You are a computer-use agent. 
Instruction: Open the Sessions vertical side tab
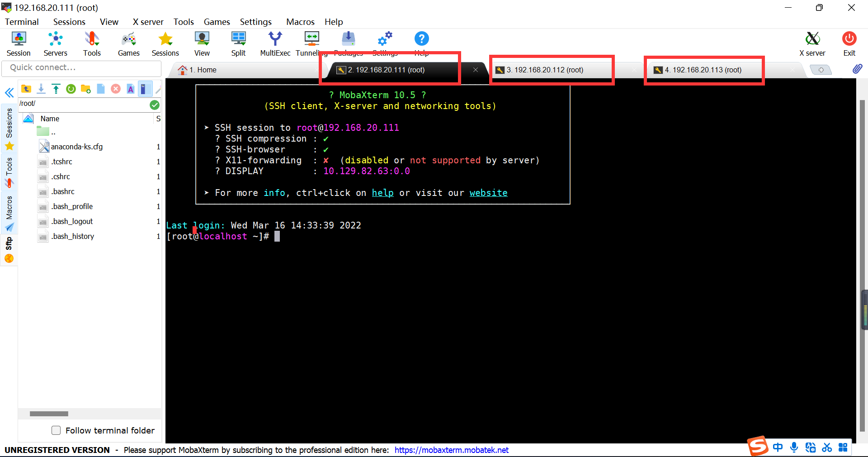tap(9, 129)
